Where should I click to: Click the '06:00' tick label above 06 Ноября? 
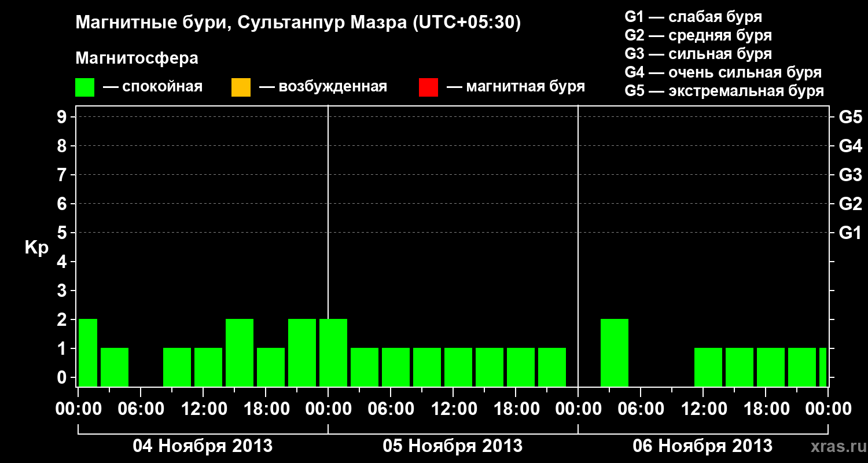click(x=641, y=409)
